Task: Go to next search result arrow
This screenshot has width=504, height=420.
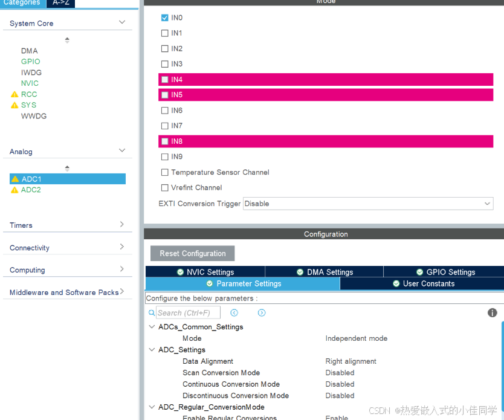Action: (262, 312)
